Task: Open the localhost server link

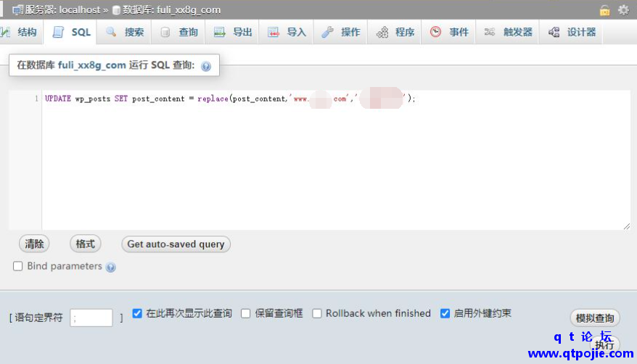Action: pos(79,9)
